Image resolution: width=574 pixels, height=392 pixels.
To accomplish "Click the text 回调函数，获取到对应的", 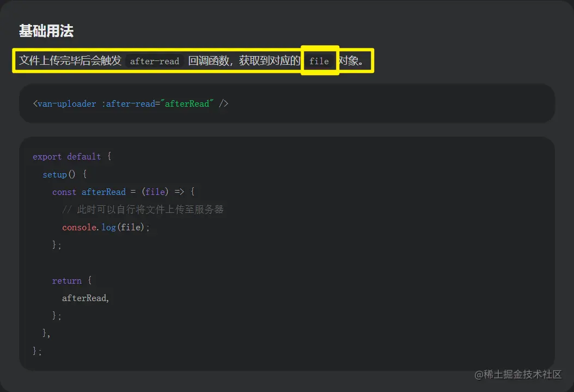I will 244,60.
